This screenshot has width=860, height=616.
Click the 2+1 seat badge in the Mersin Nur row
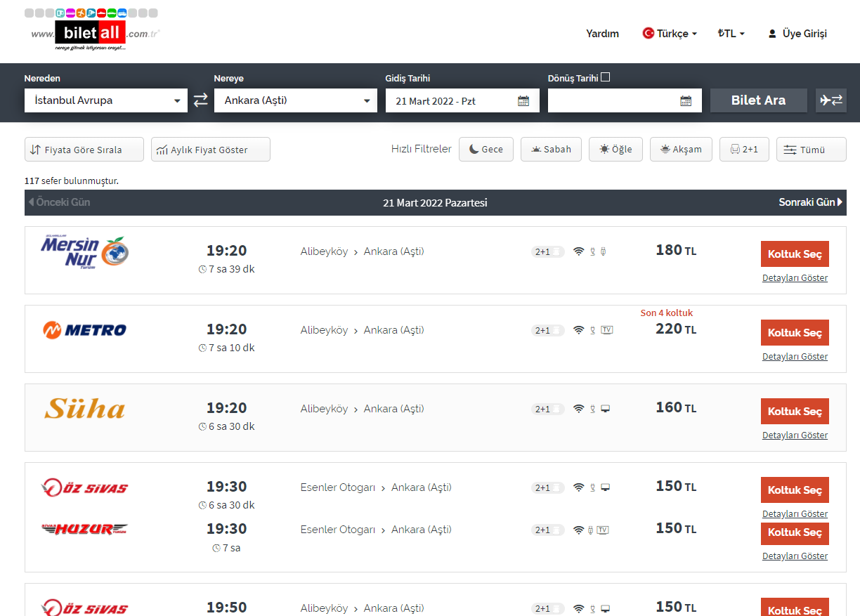548,252
